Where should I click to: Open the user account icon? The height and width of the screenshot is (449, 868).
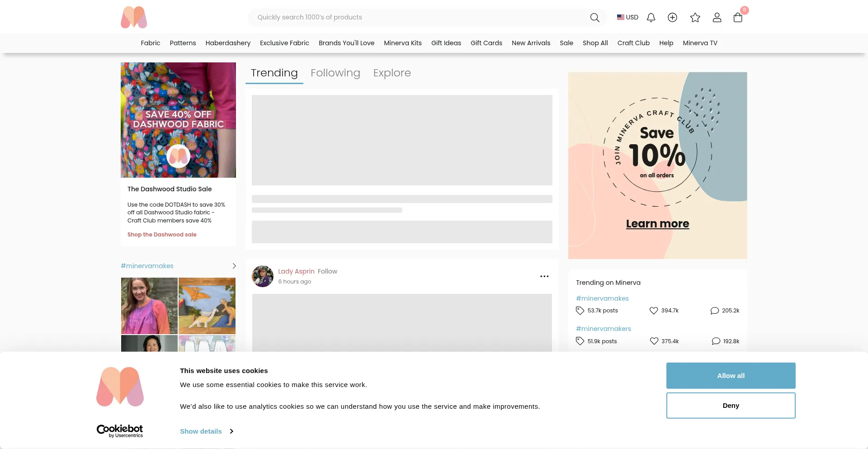[x=717, y=18]
